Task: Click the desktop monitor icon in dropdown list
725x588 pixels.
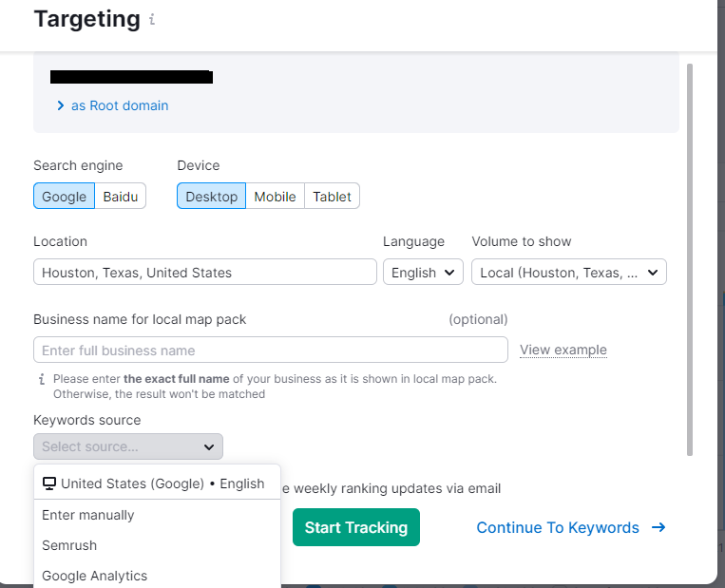Action: [49, 484]
